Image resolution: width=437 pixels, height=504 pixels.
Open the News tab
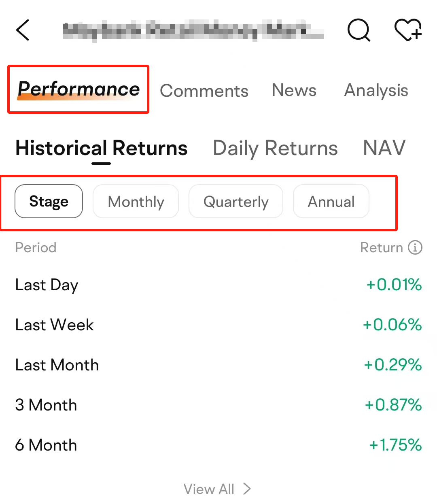click(x=294, y=90)
